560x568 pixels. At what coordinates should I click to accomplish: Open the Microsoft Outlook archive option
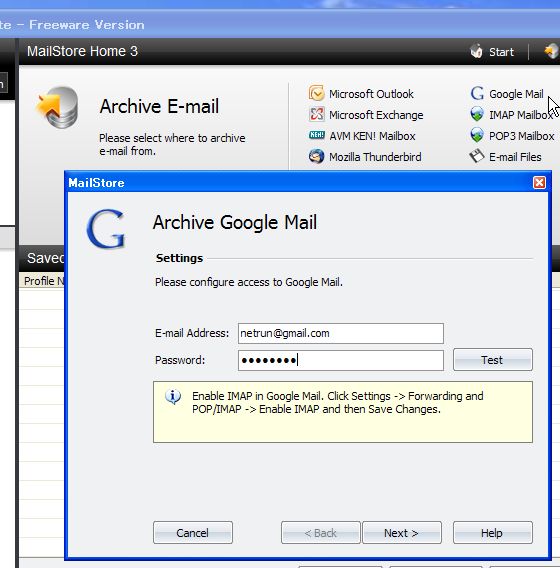(371, 94)
